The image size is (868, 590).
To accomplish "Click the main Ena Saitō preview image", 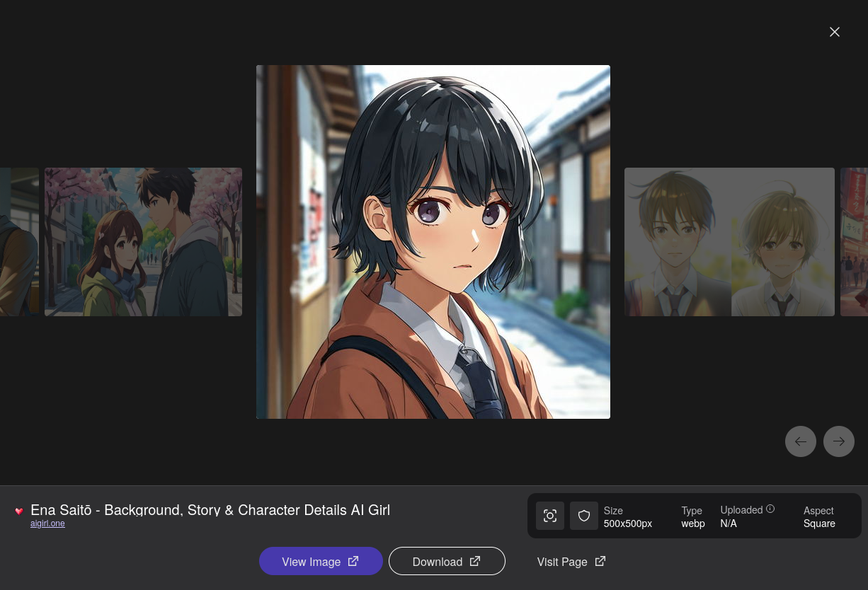I will (433, 242).
